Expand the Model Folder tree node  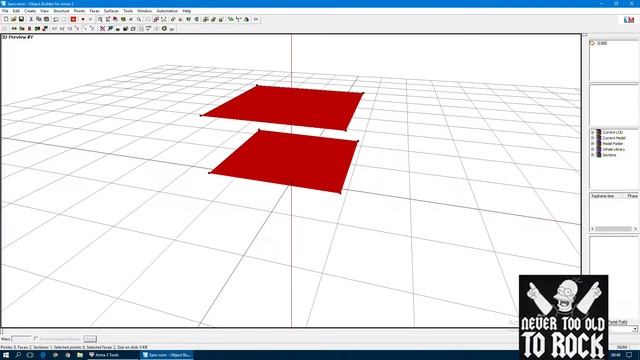coord(593,144)
